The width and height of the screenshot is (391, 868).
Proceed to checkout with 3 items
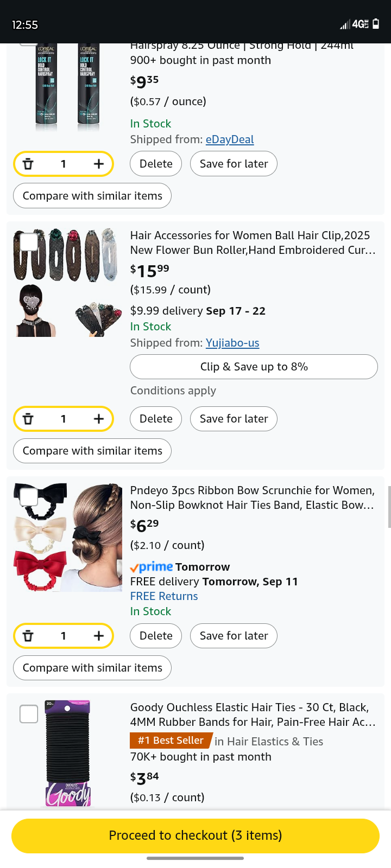tap(195, 835)
